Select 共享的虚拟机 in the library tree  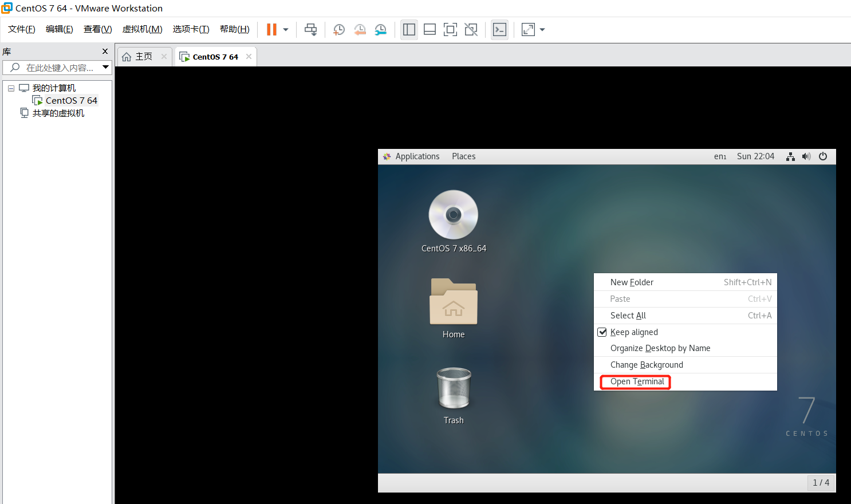coord(58,113)
